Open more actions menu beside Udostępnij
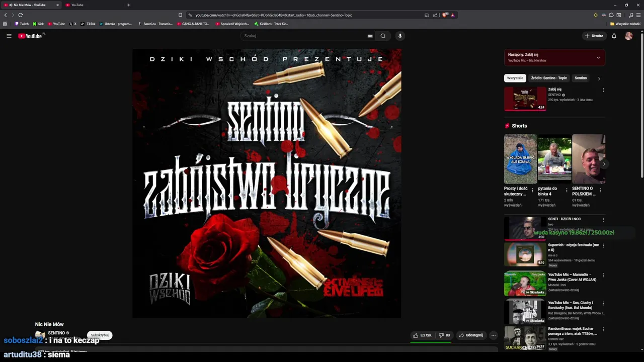The width and height of the screenshot is (644, 362). click(x=494, y=335)
